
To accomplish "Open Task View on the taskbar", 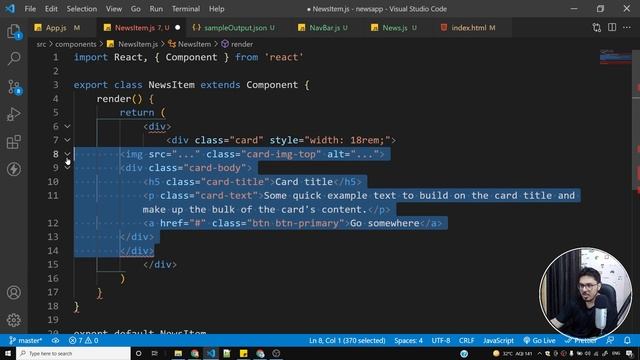I will pyautogui.click(x=155, y=353).
